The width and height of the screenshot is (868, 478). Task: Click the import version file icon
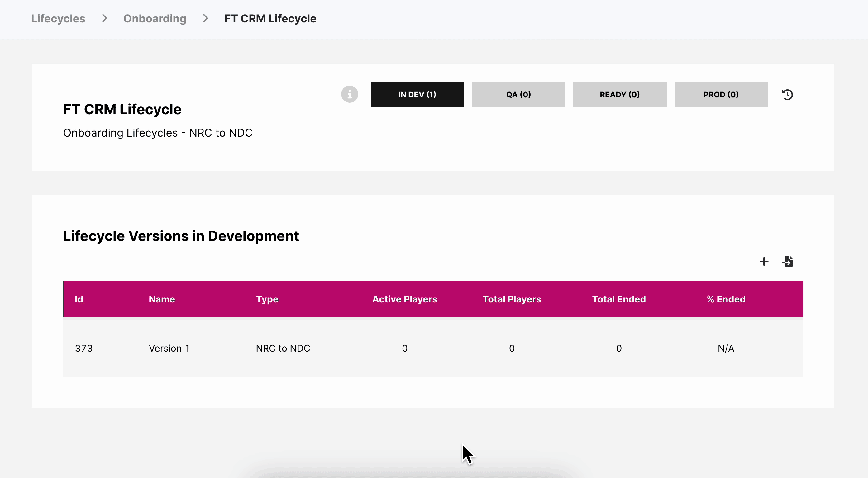[x=788, y=261]
